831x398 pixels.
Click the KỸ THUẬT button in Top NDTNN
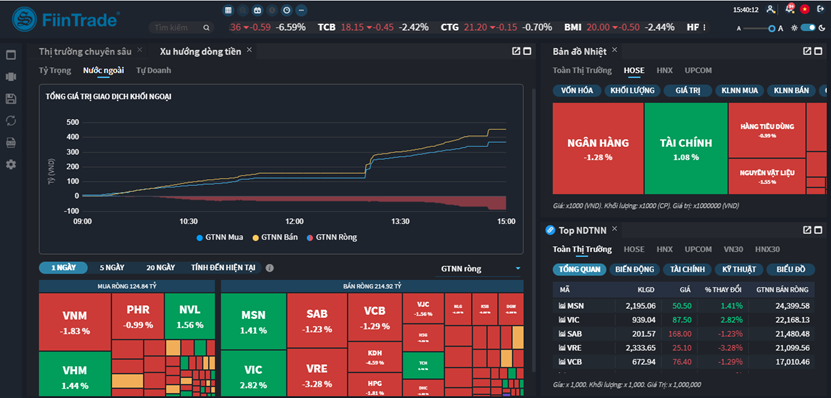coord(738,269)
